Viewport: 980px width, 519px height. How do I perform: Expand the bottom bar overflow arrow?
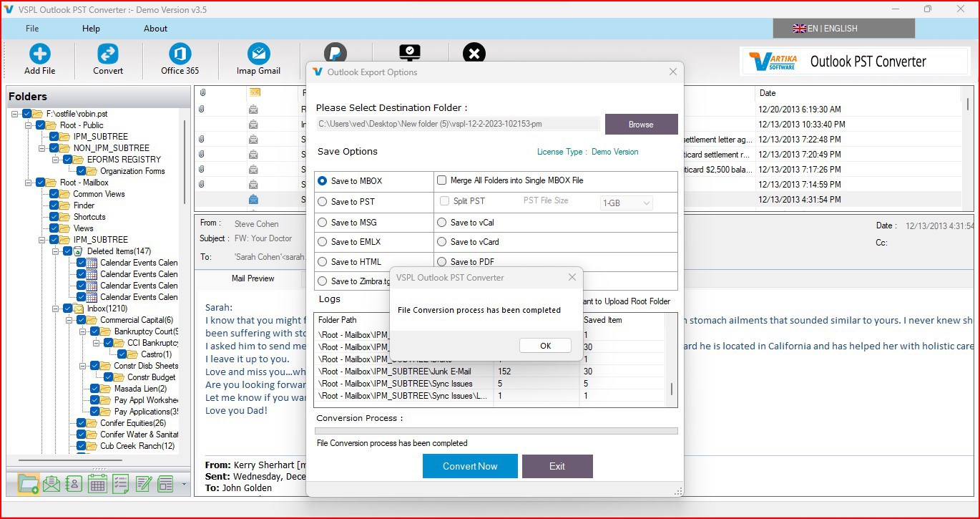coord(184,485)
